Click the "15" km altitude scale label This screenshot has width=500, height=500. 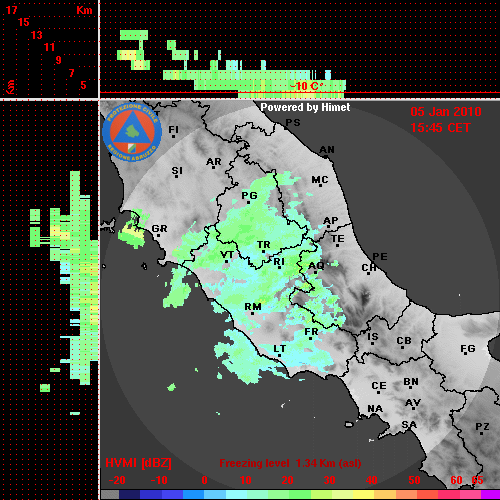point(24,22)
